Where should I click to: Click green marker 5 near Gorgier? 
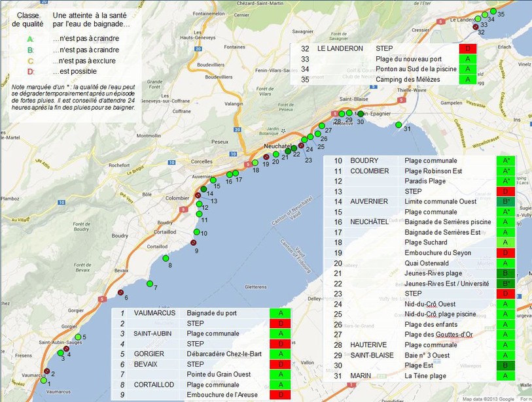(78, 337)
